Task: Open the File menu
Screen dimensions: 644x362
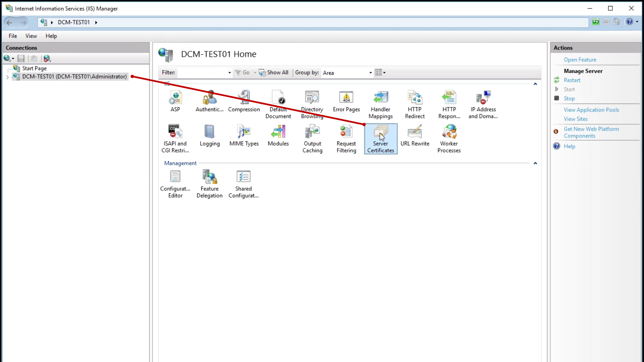Action: click(13, 36)
